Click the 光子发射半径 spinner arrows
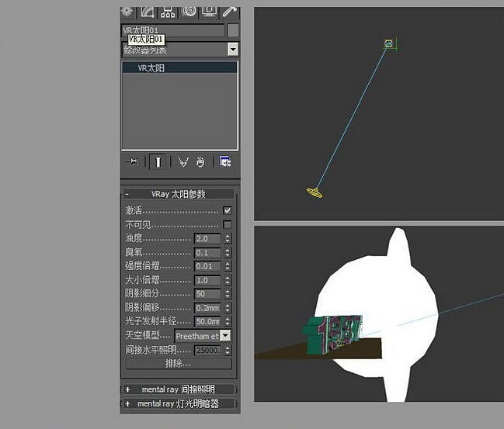This screenshot has height=429, width=504. (x=228, y=321)
